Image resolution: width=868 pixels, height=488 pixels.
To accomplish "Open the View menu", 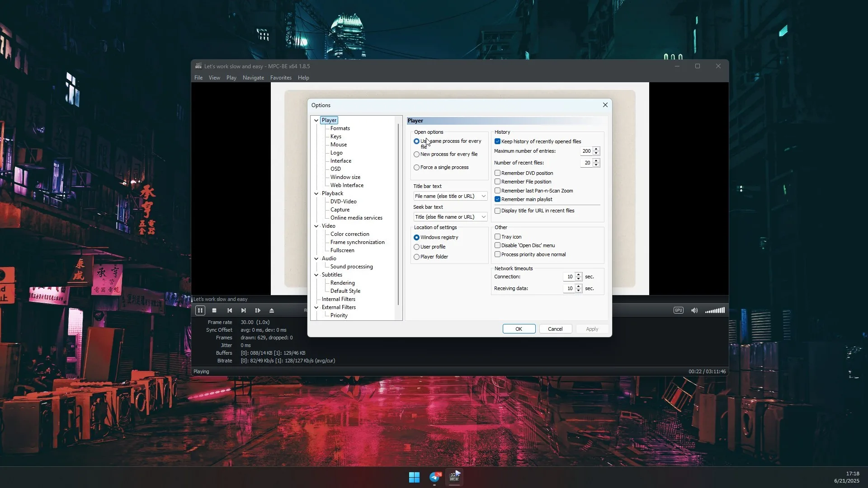I will pyautogui.click(x=214, y=78).
